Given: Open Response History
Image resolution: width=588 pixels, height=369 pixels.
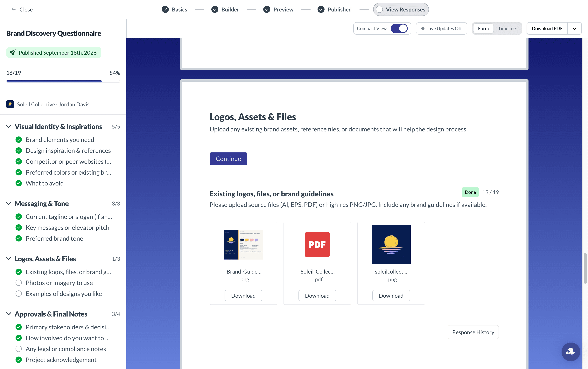Looking at the screenshot, I should tap(473, 332).
